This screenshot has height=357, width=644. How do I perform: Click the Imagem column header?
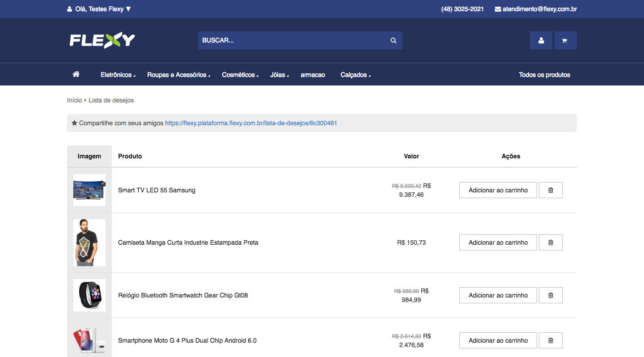(89, 156)
